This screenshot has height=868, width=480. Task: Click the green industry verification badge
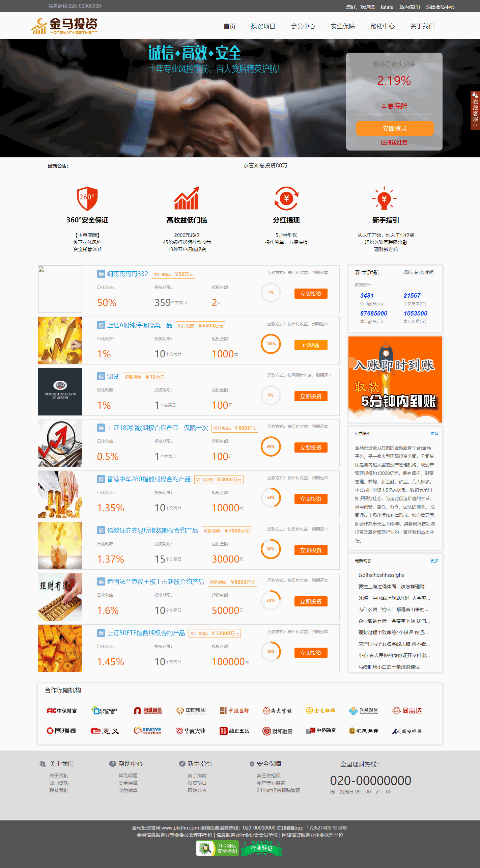pos(262,848)
